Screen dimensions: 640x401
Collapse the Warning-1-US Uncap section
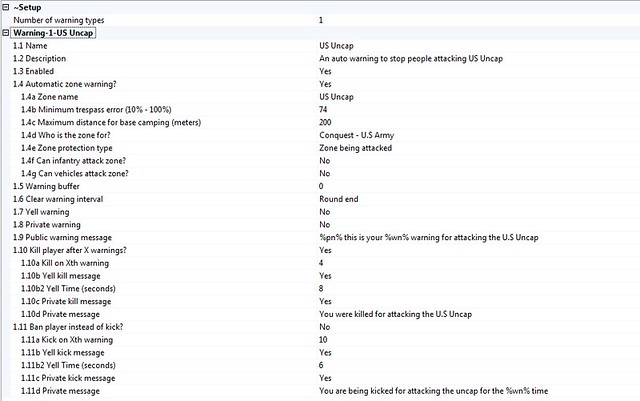(x=6, y=33)
